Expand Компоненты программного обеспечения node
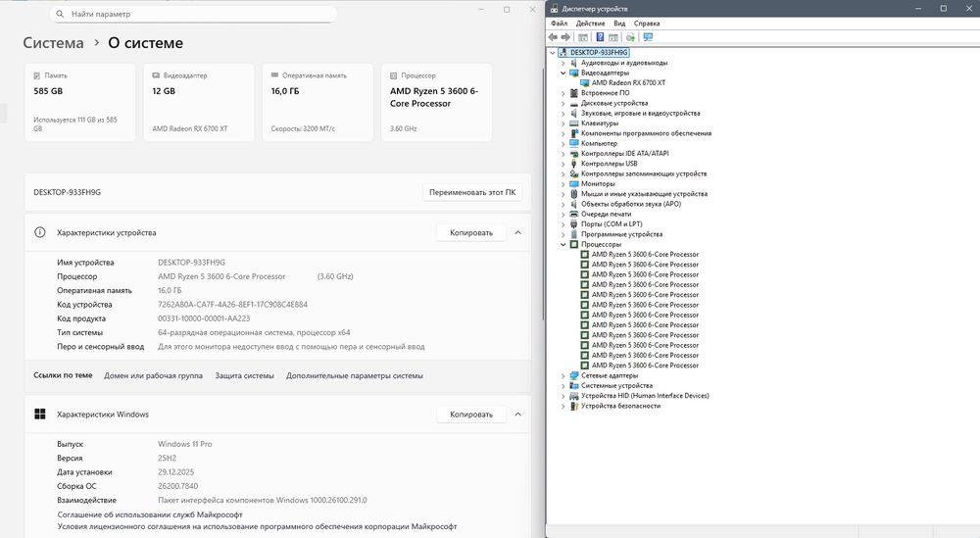The image size is (980, 538). (x=563, y=133)
